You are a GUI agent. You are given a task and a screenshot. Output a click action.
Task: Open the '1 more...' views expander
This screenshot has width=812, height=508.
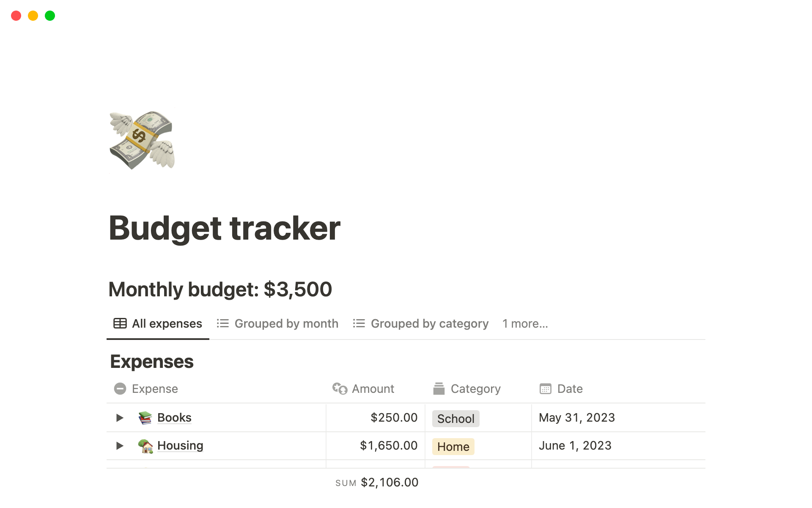pos(524,324)
